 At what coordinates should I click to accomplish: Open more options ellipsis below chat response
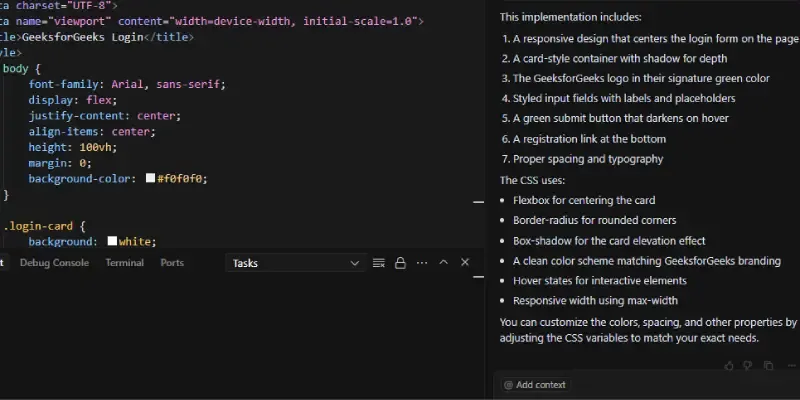[x=791, y=365]
